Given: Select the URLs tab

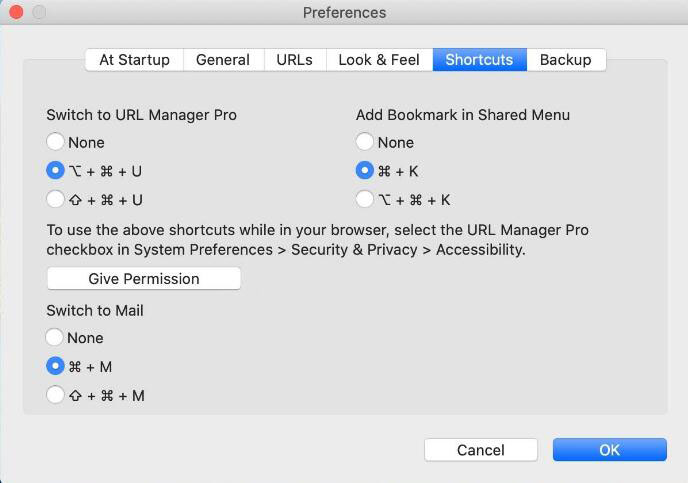Looking at the screenshot, I should tap(294, 60).
